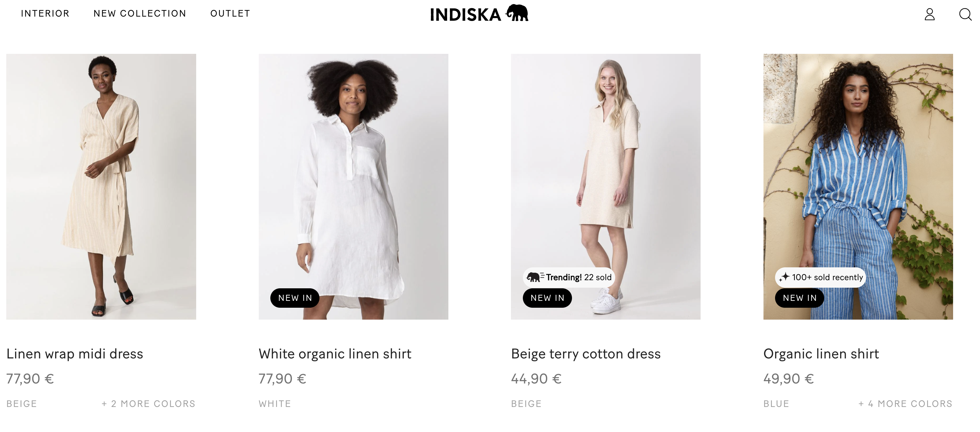
Task: Open the Interior menu
Action: click(x=45, y=14)
